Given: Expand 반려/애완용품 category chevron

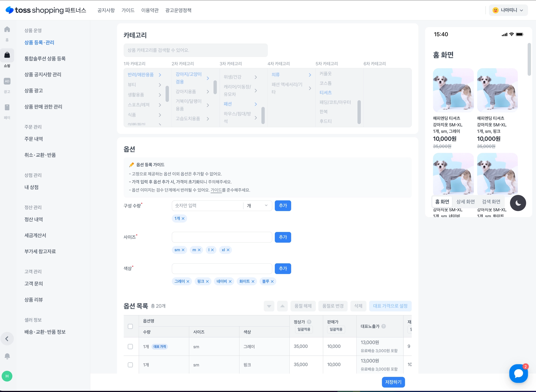Looking at the screenshot, I should click(160, 75).
